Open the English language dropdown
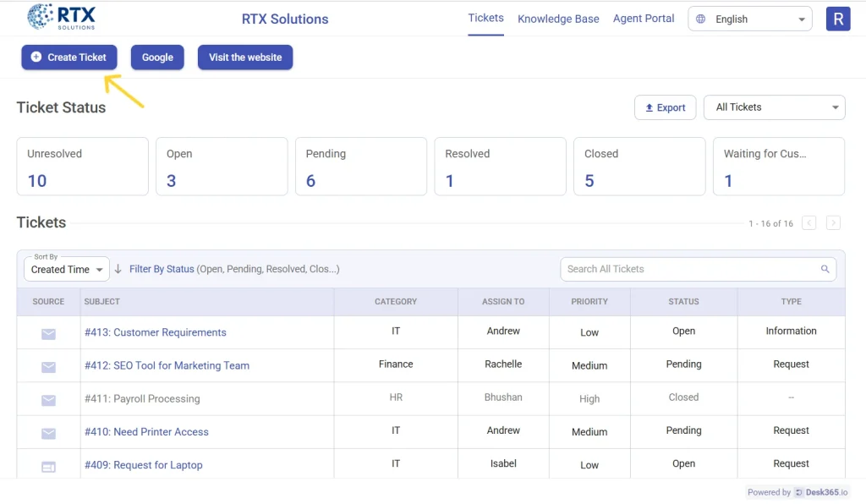The width and height of the screenshot is (866, 504). point(749,18)
